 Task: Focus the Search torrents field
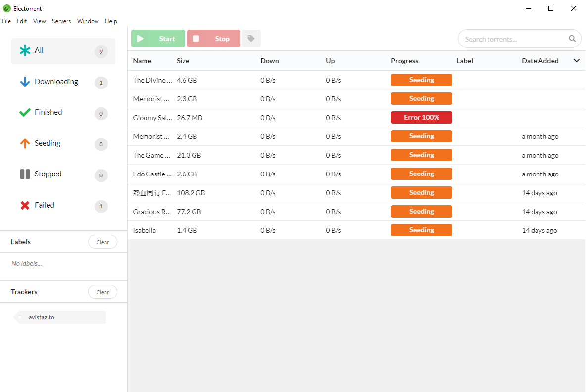(512, 39)
